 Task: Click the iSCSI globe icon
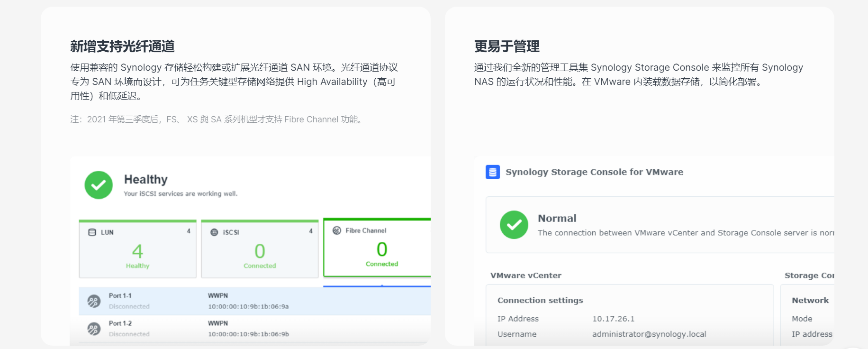pyautogui.click(x=214, y=232)
